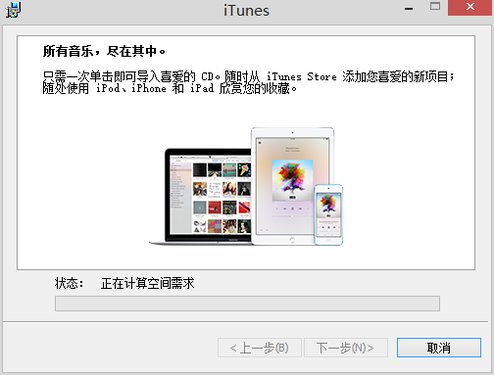Click the 状态: label

(x=69, y=283)
